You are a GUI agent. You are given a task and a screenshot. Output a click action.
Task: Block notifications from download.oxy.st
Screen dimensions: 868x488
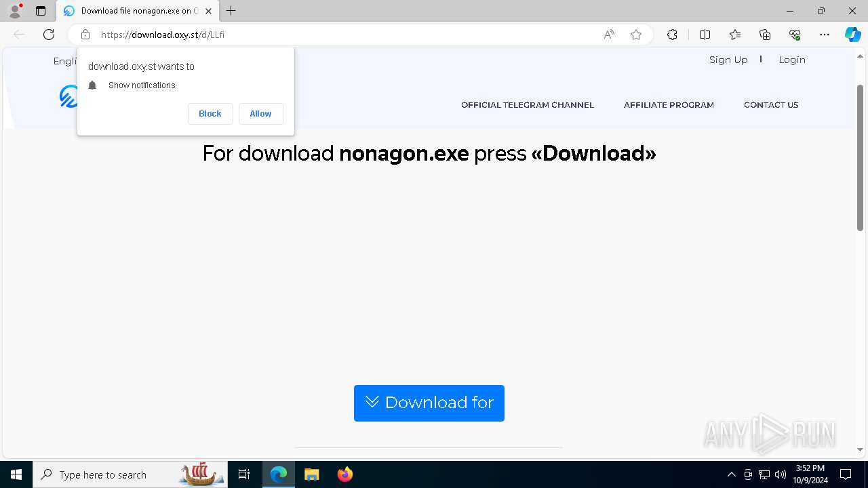point(210,114)
